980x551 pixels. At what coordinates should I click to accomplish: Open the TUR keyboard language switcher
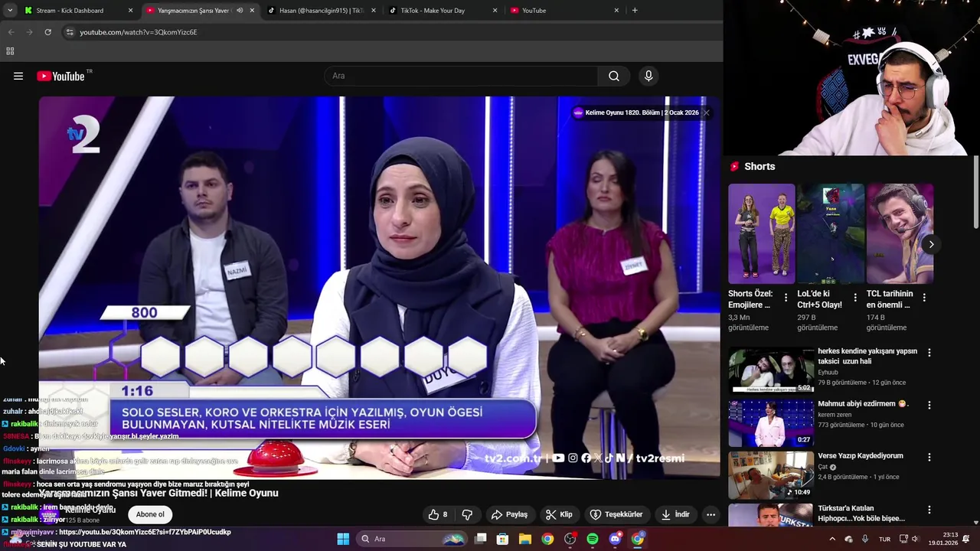click(884, 539)
